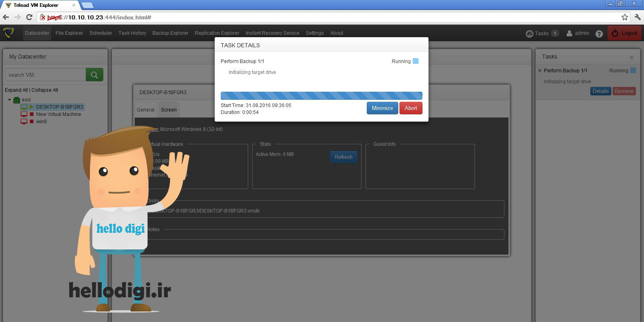Screen dimensions: 644x322
Task: Open Instant Recovery Service
Action: [x=272, y=33]
